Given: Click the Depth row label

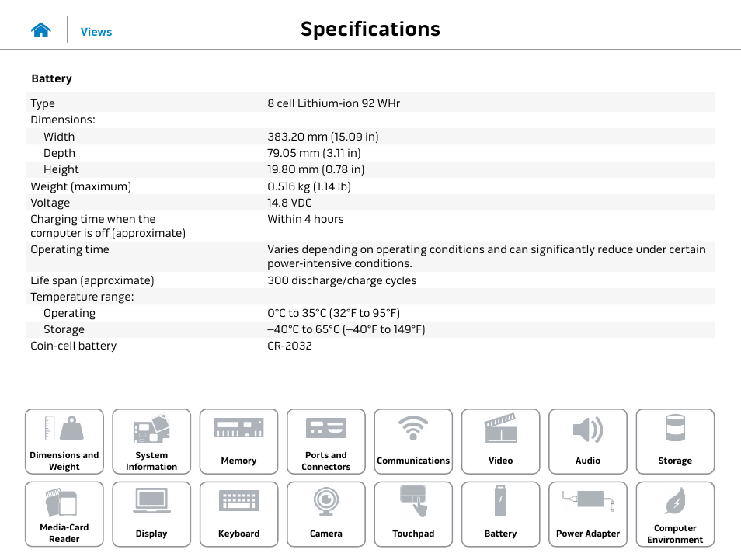Looking at the screenshot, I should point(59,153).
